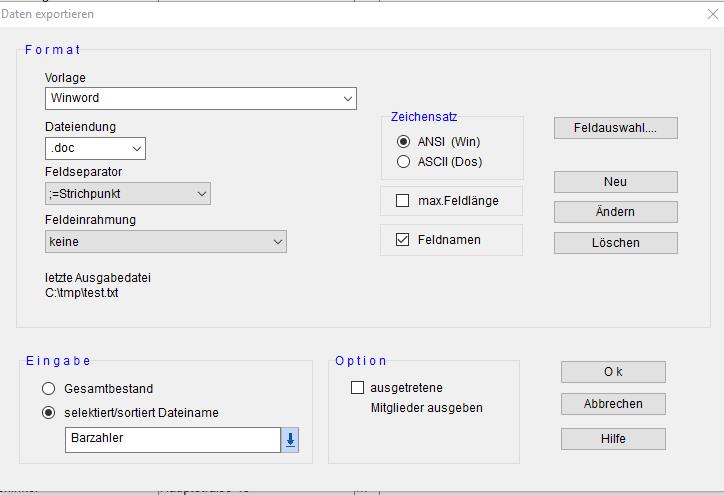Tick the ausgetretene Mitglieder ausgeben checkbox

click(x=357, y=387)
